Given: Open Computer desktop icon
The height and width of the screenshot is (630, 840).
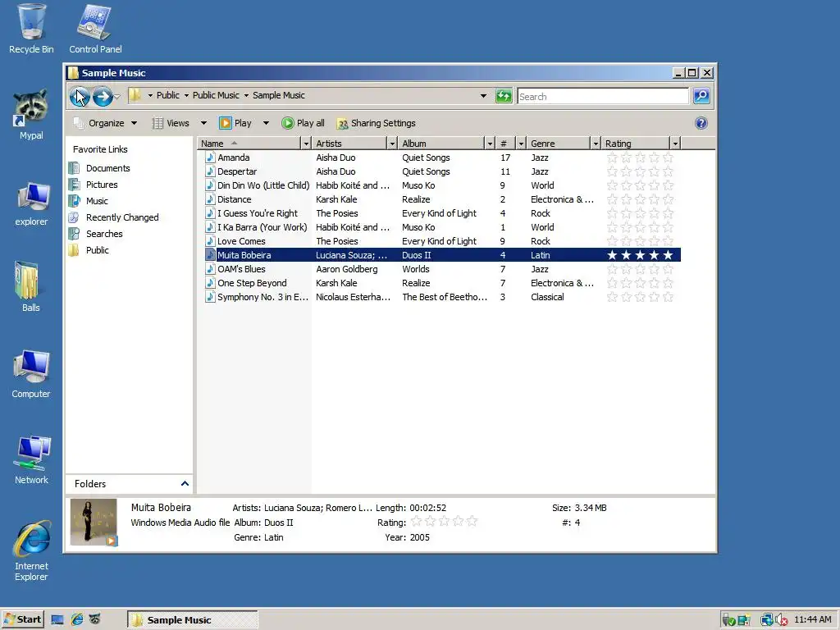Looking at the screenshot, I should pyautogui.click(x=31, y=374).
